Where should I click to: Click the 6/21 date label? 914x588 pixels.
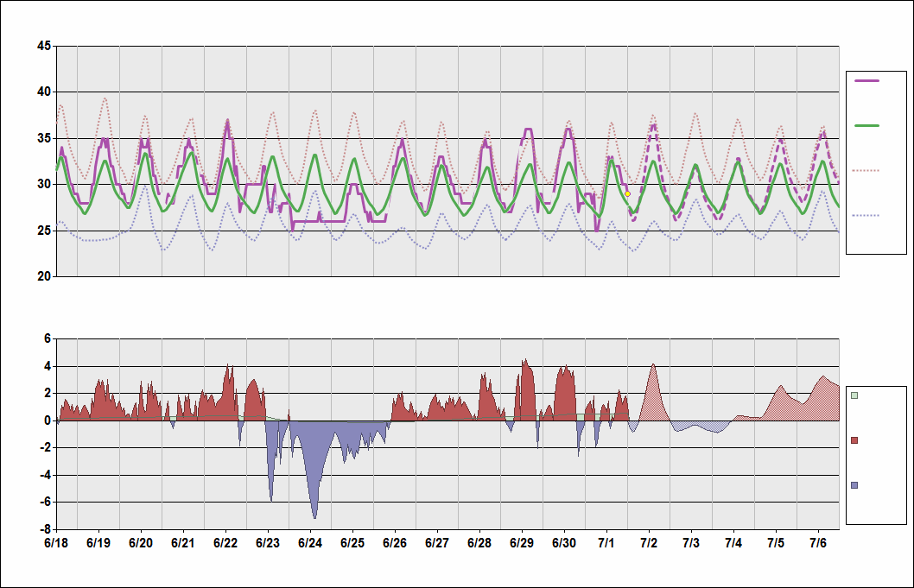pyautogui.click(x=183, y=543)
